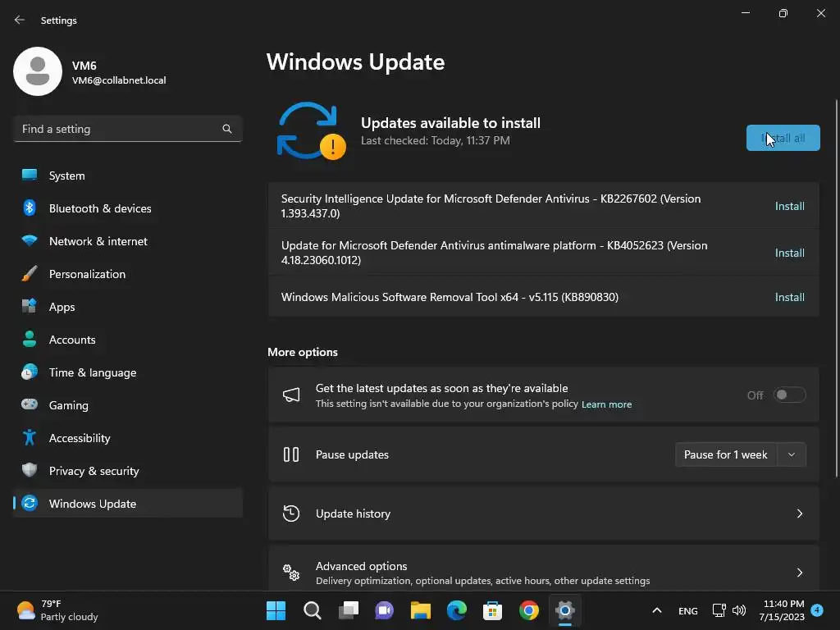This screenshot has height=630, width=840.
Task: Install Security Intelligence Update KB2267602
Action: pos(790,206)
